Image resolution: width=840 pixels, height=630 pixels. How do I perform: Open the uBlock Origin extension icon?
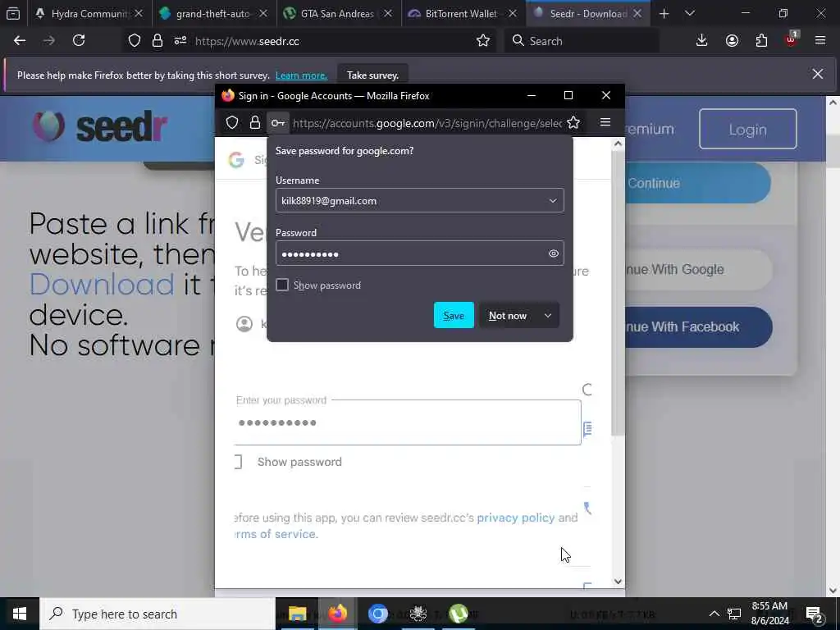click(x=791, y=39)
